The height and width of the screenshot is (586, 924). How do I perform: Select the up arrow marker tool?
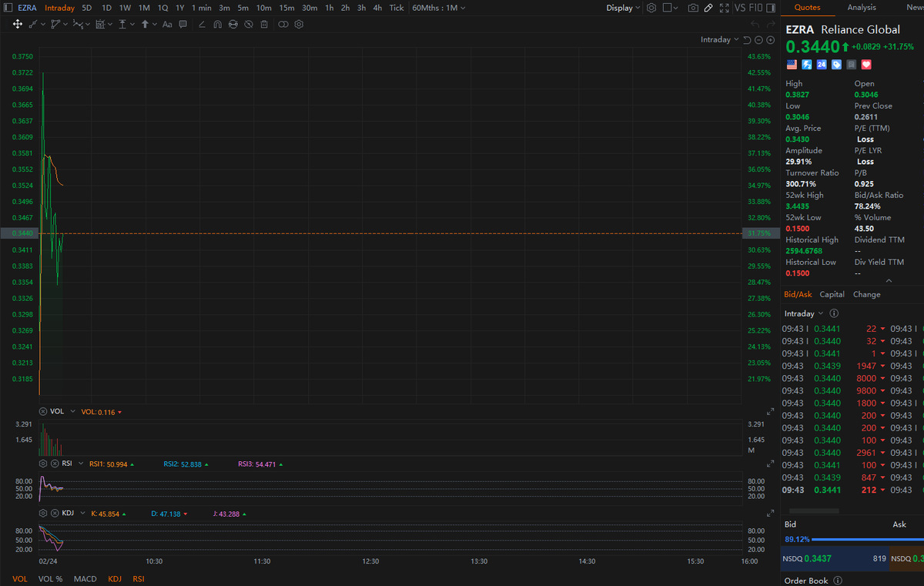[x=145, y=25]
